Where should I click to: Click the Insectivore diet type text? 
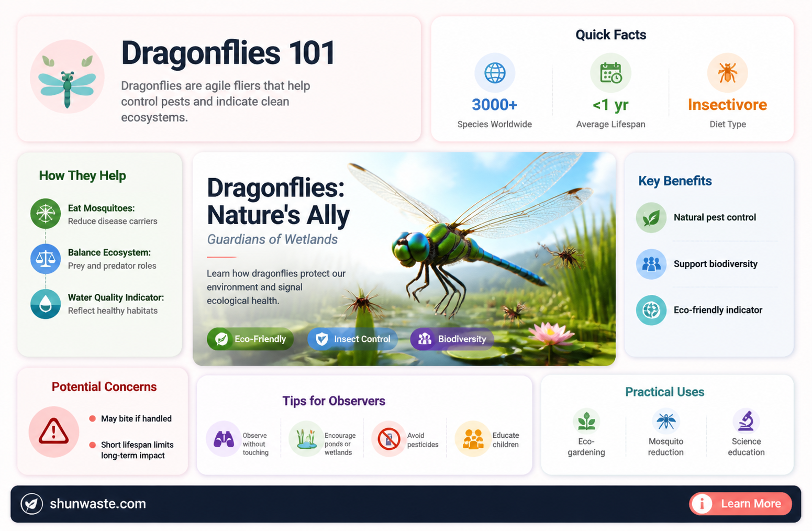click(x=727, y=105)
